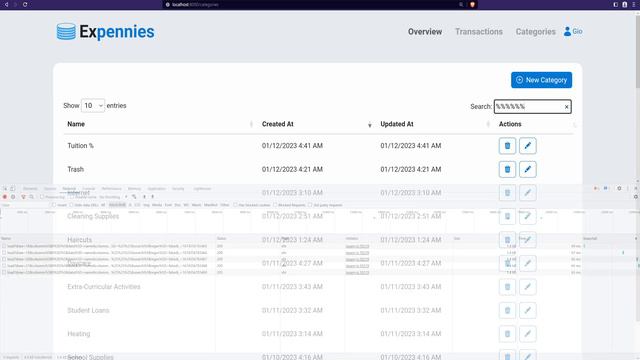
Task: Edit the Trash category
Action: tap(528, 169)
